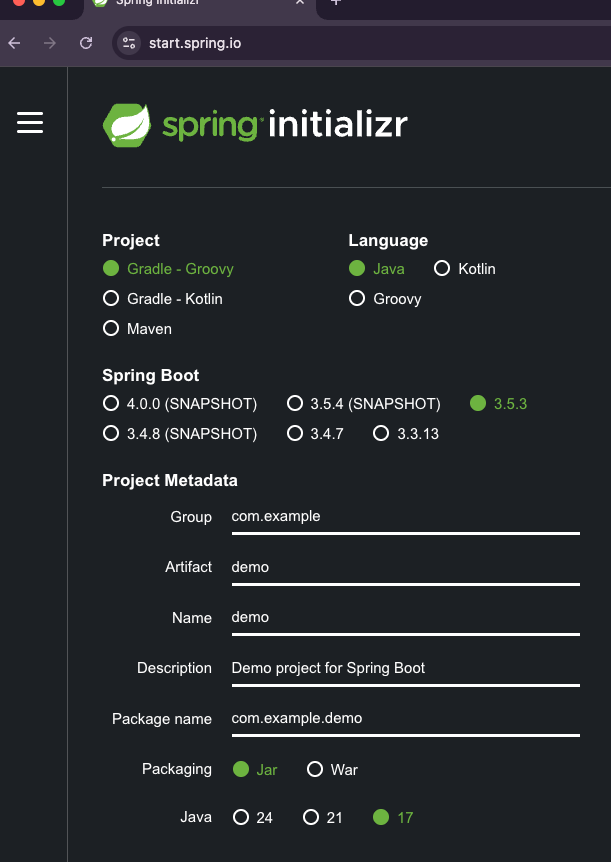Screen dimensions: 611x862
Task: Choose Kotlin as the language
Action: point(465,268)
